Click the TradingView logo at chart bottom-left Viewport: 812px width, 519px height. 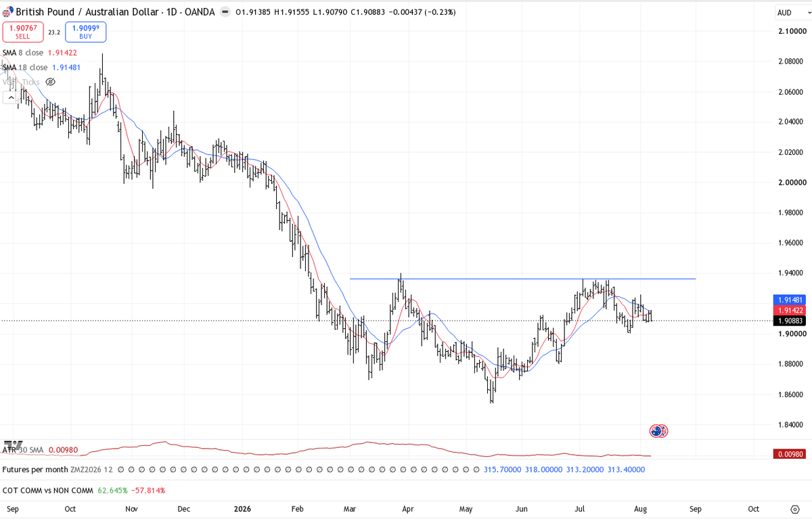(13, 444)
